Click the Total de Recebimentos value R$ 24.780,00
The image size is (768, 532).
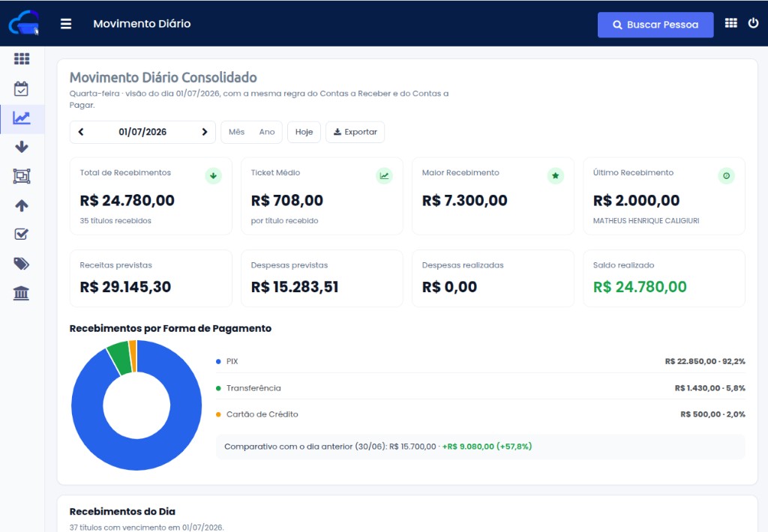pos(127,200)
